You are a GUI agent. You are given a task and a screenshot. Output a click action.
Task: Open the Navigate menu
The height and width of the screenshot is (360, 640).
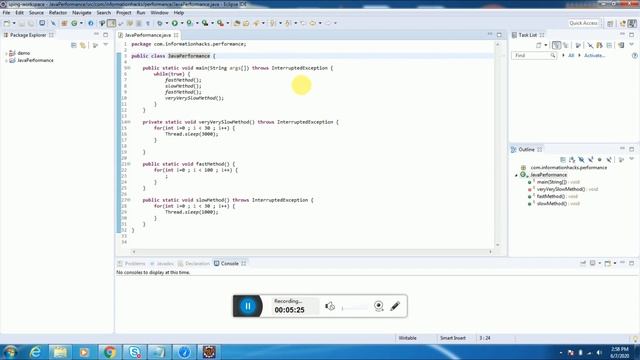click(x=82, y=13)
